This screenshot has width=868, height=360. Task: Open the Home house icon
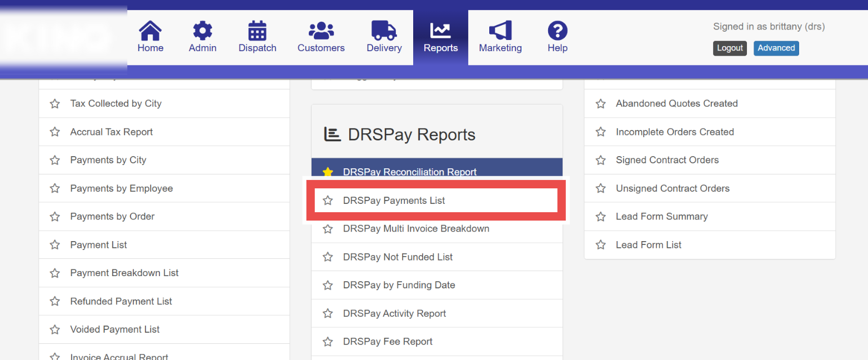pyautogui.click(x=150, y=31)
